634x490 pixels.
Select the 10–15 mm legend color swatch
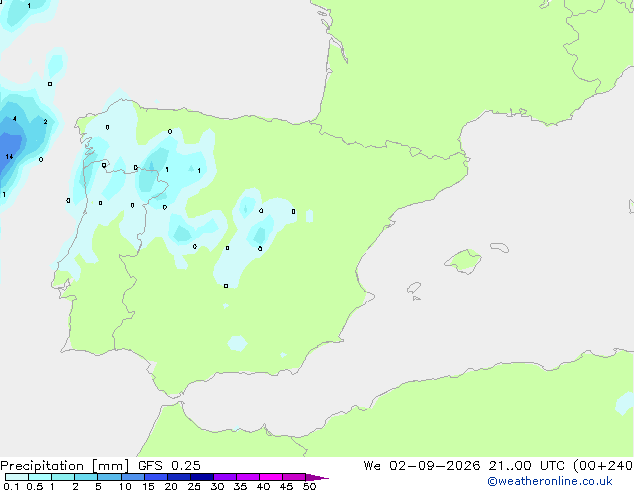pos(133,477)
